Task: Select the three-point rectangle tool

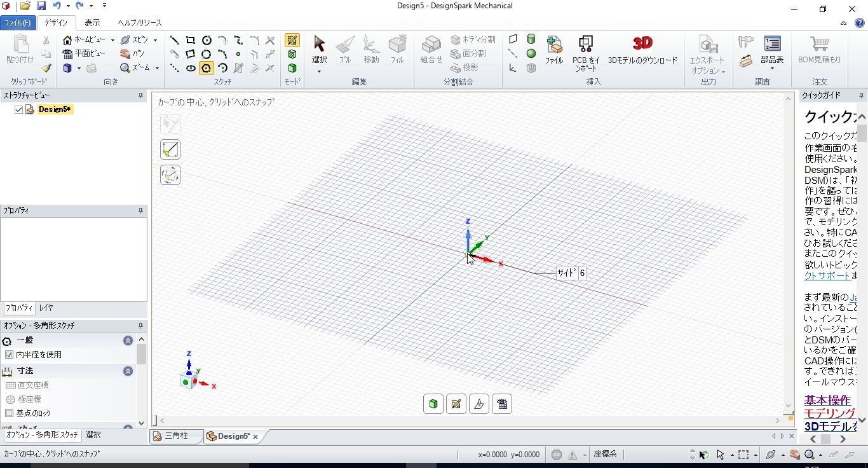Action: point(190,54)
